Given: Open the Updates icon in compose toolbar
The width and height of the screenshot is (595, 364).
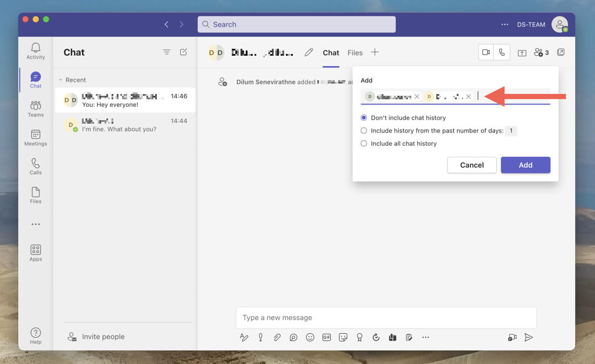Looking at the screenshot, I should 376,337.
